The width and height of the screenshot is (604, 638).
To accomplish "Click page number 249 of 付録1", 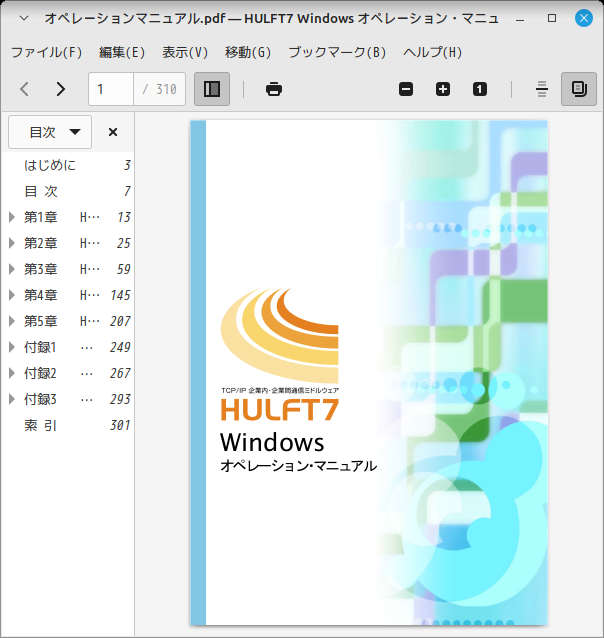I will click(x=120, y=347).
